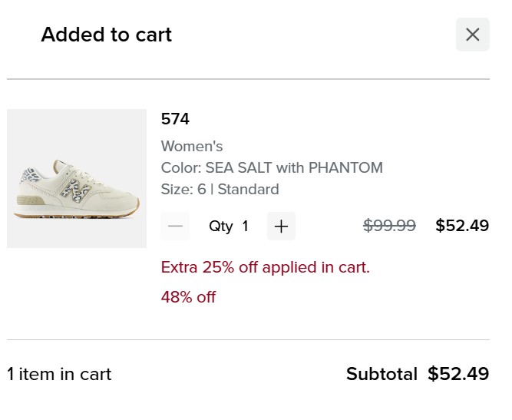512x420 pixels.
Task: Click the Extra 25% off applied message
Action: pos(265,267)
